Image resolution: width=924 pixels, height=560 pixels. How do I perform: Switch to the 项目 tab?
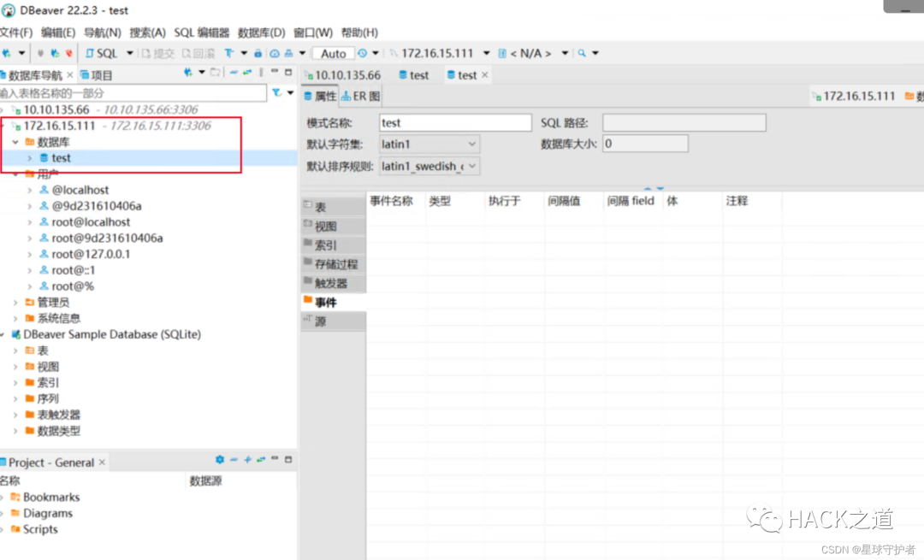point(96,74)
